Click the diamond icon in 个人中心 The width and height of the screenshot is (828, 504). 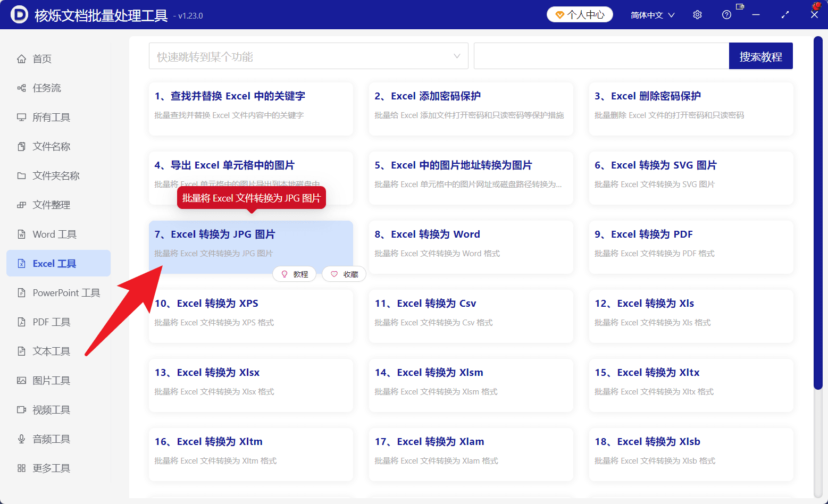point(559,15)
